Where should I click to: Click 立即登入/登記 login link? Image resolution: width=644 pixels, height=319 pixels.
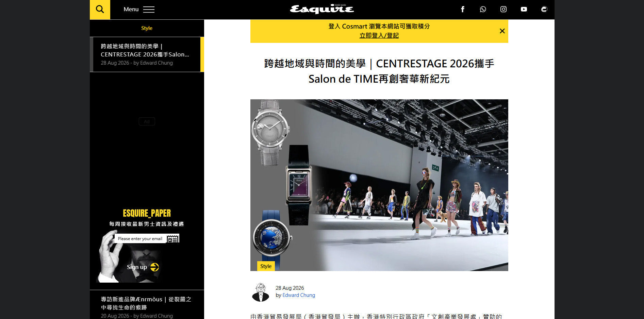379,35
